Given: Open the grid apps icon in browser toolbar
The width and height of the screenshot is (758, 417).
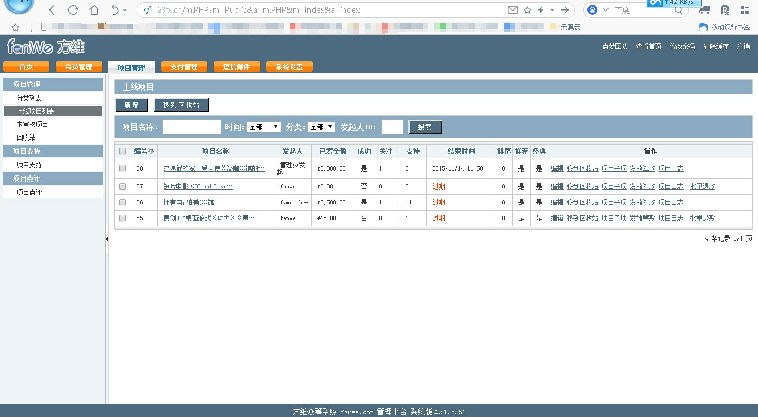Looking at the screenshot, I should (744, 10).
